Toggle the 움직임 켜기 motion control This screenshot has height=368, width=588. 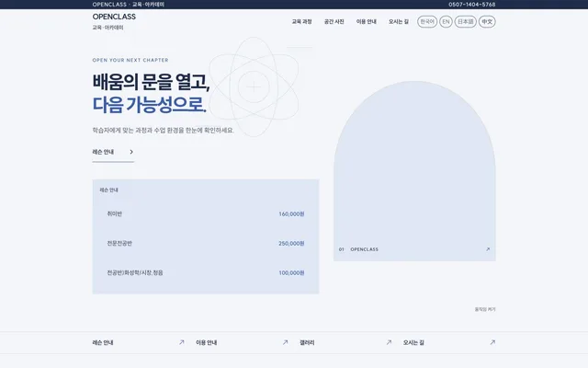tap(485, 309)
